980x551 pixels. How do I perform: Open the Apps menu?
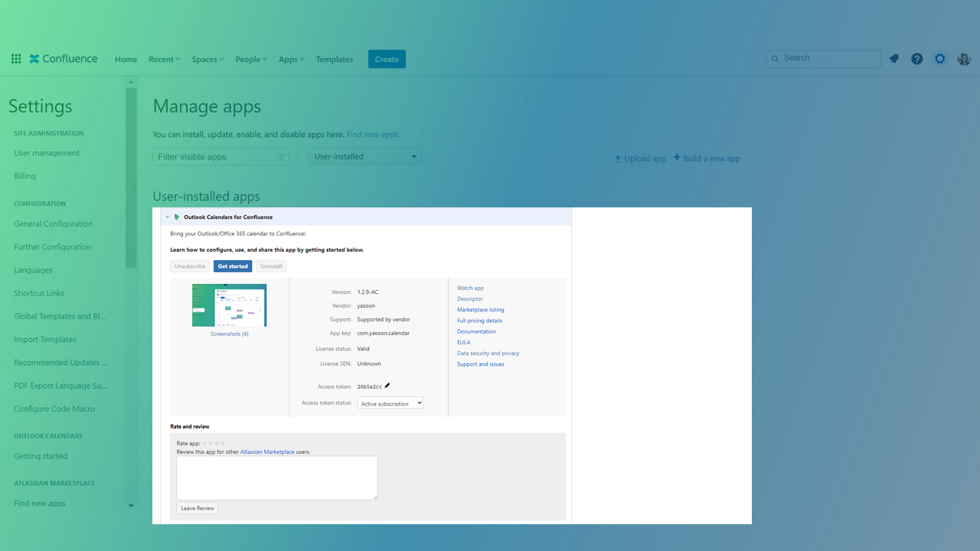[x=291, y=59]
